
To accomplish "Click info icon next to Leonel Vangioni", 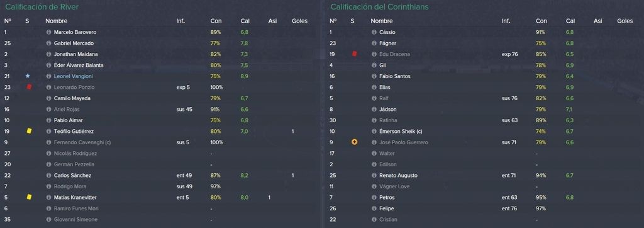I will 48,76.
